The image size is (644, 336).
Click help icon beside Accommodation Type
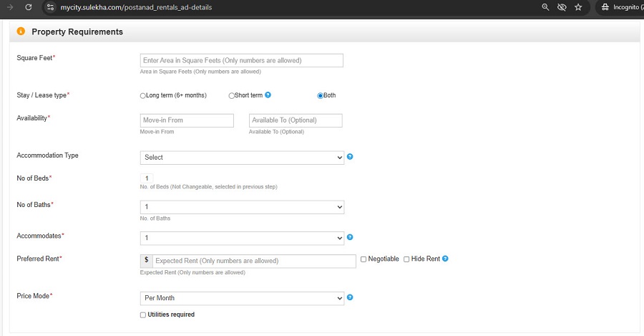350,157
